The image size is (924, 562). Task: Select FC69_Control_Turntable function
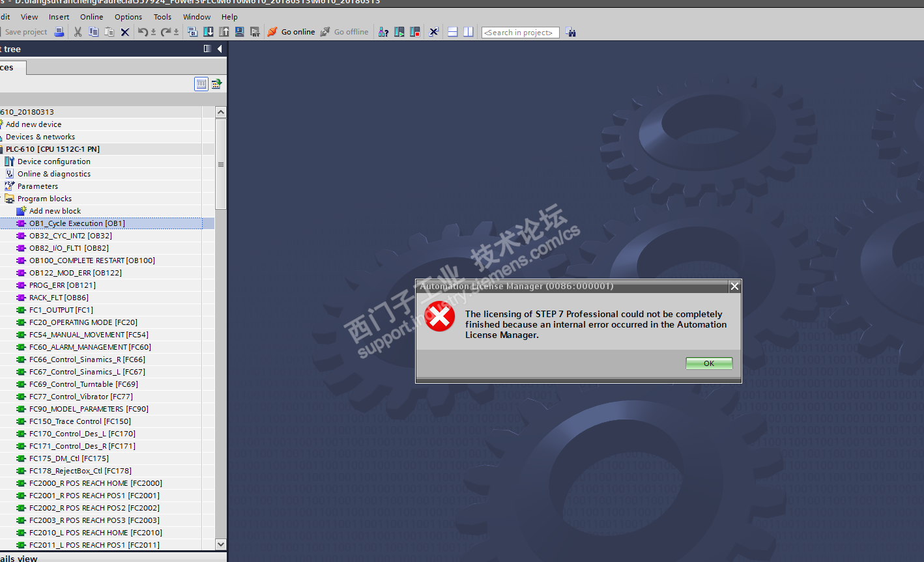click(x=83, y=384)
